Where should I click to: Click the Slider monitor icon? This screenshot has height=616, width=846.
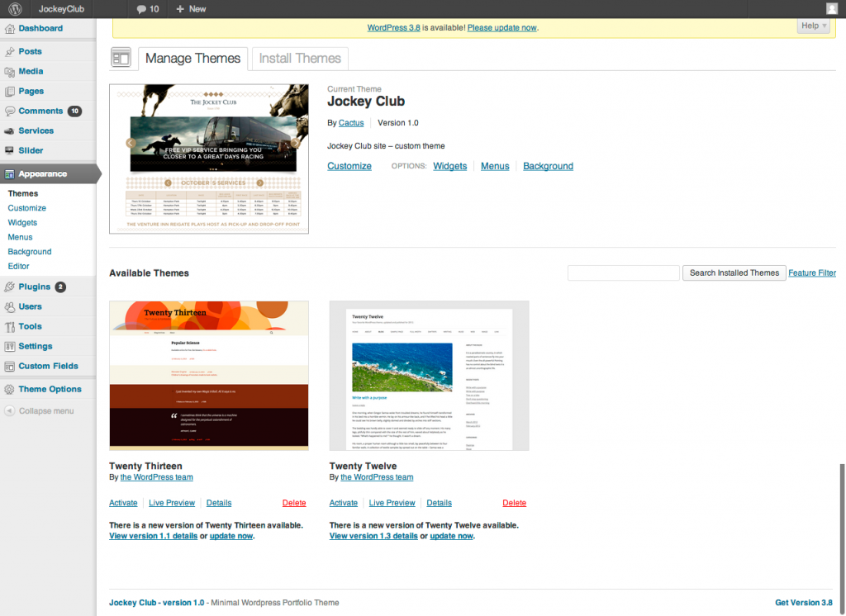point(10,150)
